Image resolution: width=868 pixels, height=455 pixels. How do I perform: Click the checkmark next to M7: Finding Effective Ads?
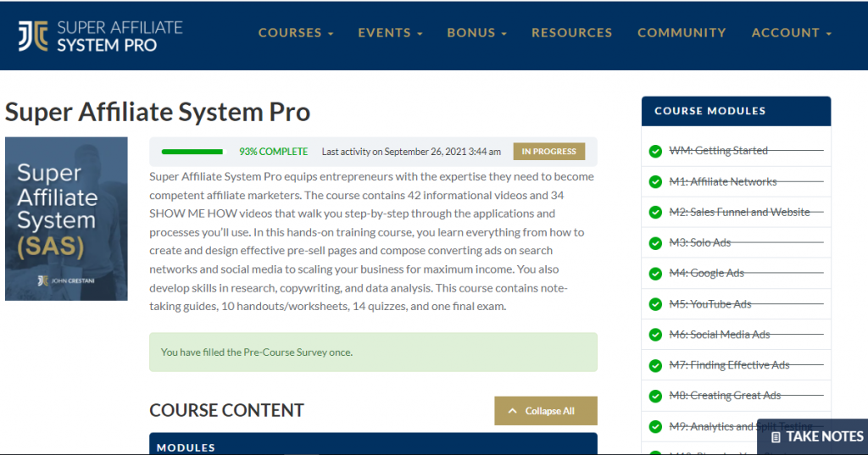point(655,365)
